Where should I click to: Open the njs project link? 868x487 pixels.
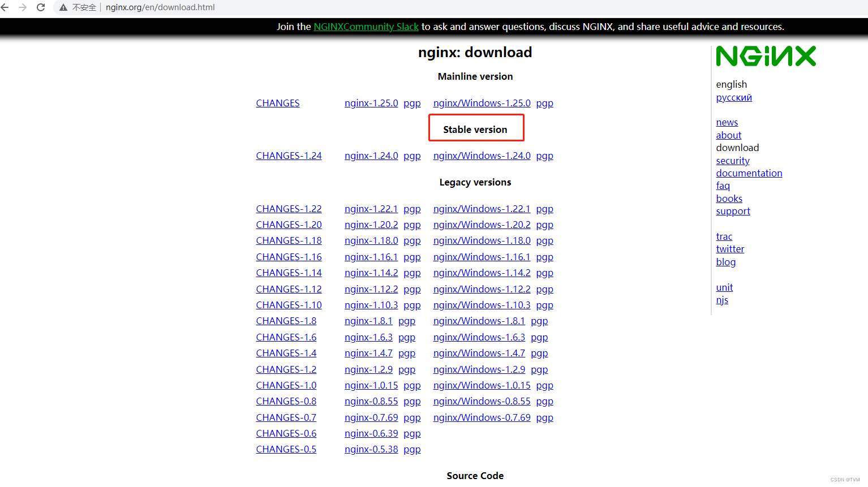pos(722,300)
